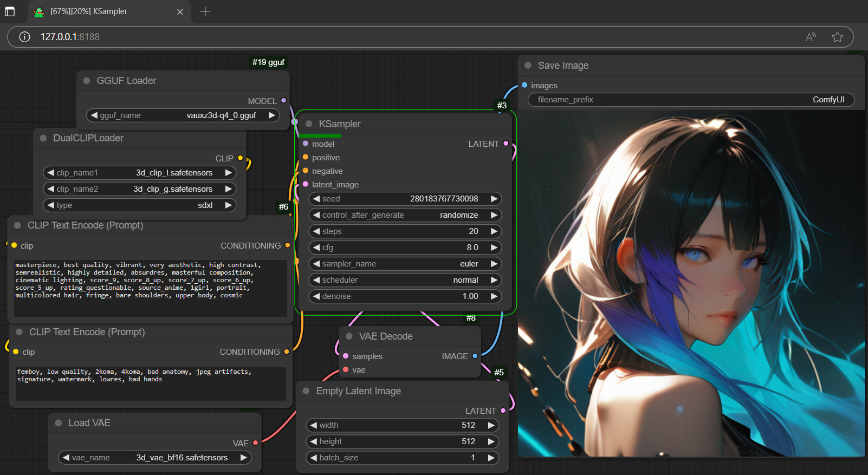
Task: Collapse the positive CLIP Text Encode node dot
Action: (x=17, y=225)
